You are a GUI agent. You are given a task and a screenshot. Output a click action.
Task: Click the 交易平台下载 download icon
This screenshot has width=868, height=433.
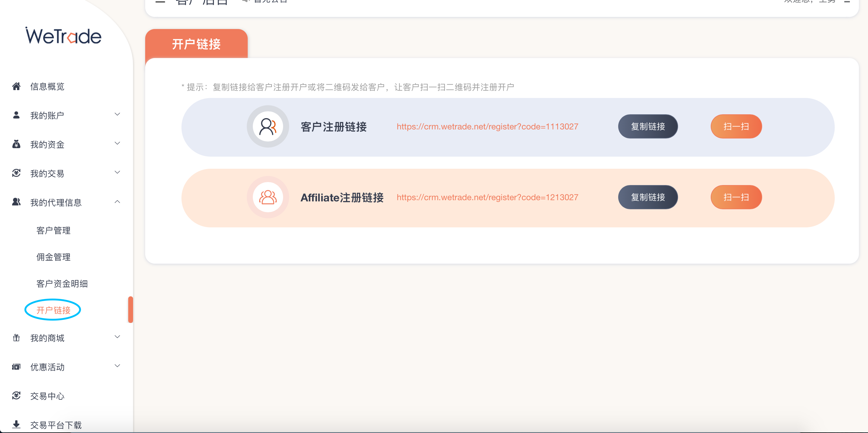16,424
